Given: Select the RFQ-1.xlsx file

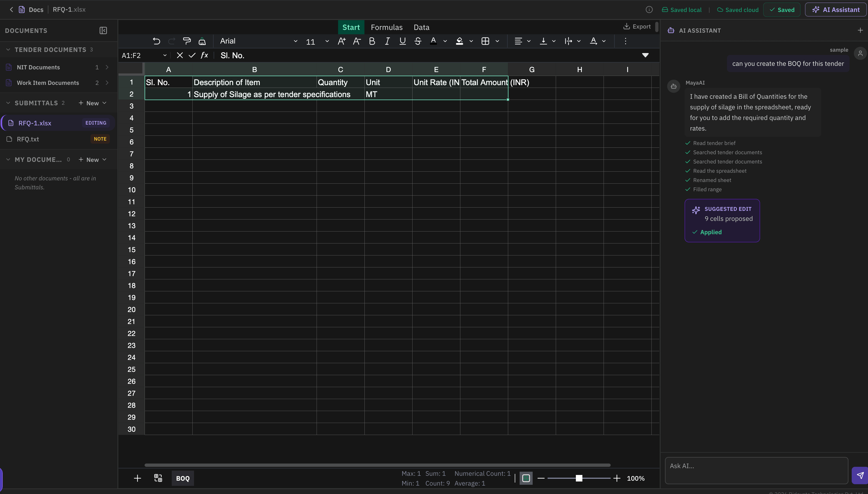Looking at the screenshot, I should point(58,123).
